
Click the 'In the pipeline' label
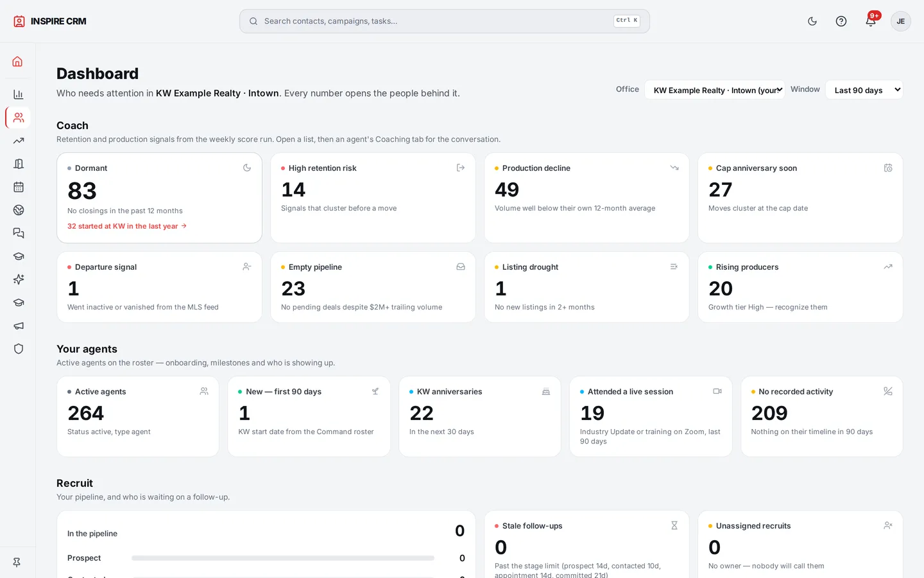pos(92,534)
